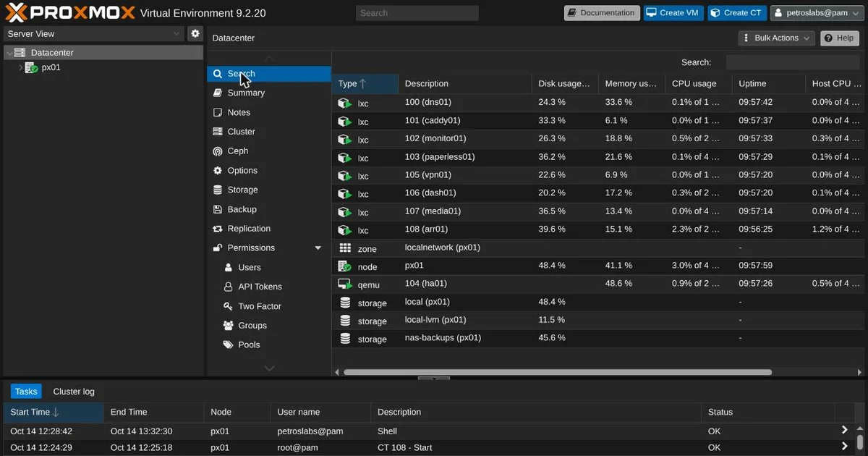The image size is (868, 456).
Task: Click the Proxmox logo
Action: tap(69, 12)
